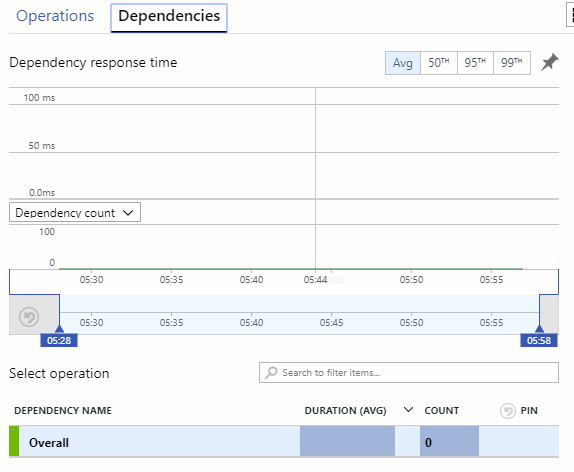Select the Dependencies tab

(169, 17)
